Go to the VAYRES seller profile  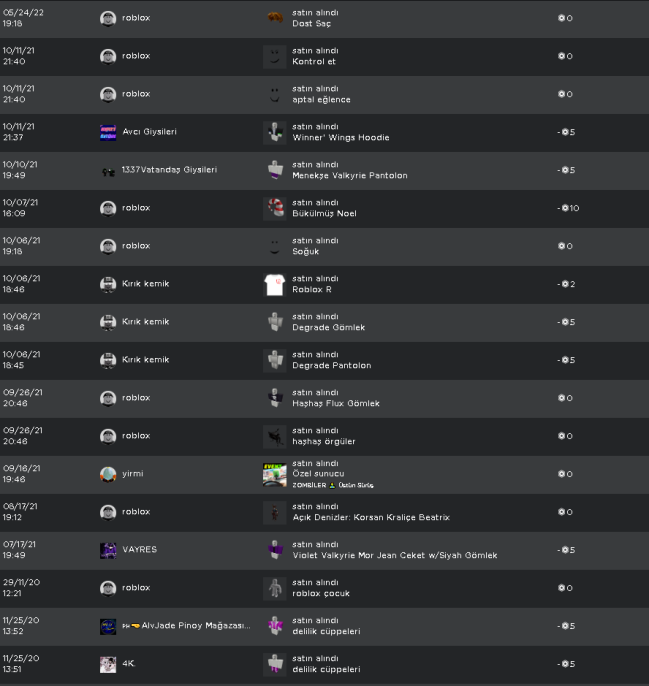(139, 550)
